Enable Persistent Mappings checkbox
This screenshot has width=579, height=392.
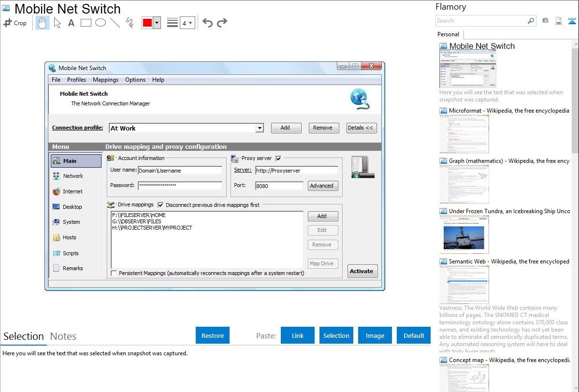click(x=114, y=273)
